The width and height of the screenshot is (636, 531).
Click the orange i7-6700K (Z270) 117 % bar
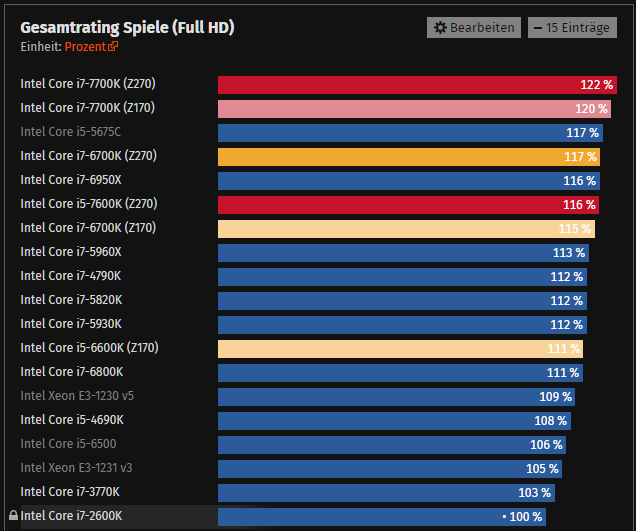pos(408,156)
